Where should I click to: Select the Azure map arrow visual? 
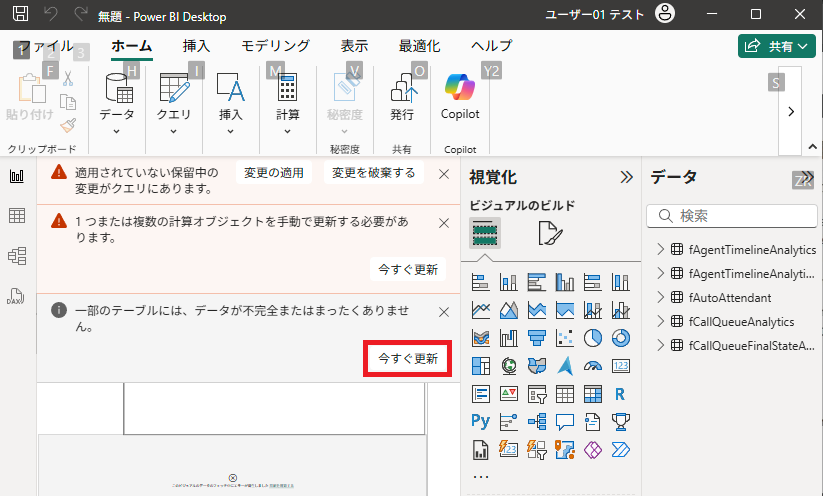[565, 366]
